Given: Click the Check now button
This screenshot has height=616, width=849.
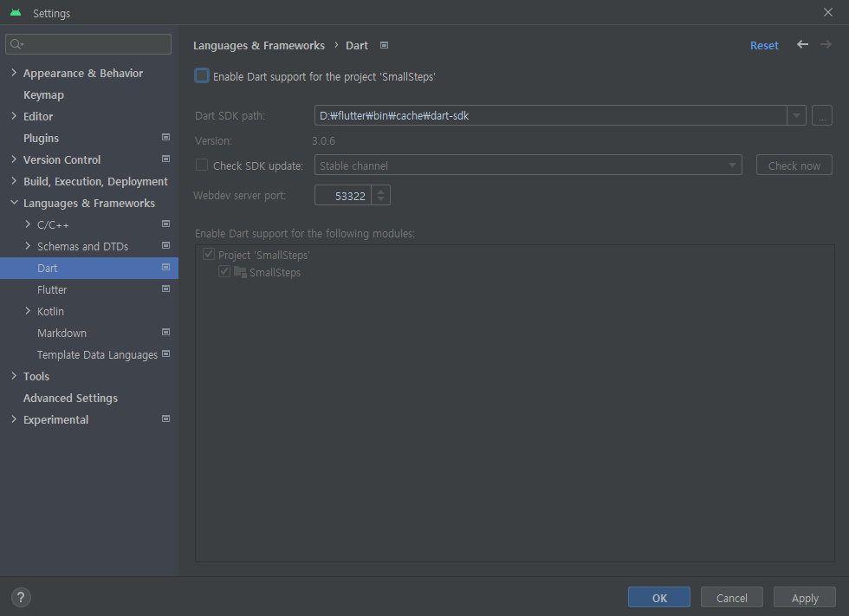Looking at the screenshot, I should click(794, 165).
